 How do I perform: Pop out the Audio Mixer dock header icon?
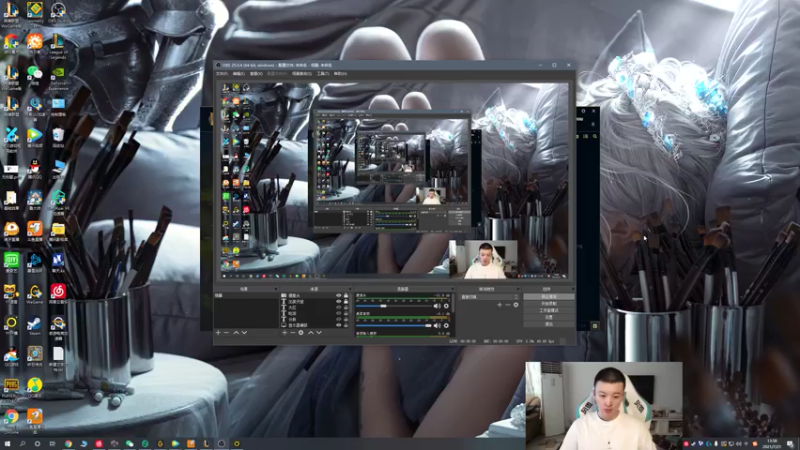(x=451, y=289)
